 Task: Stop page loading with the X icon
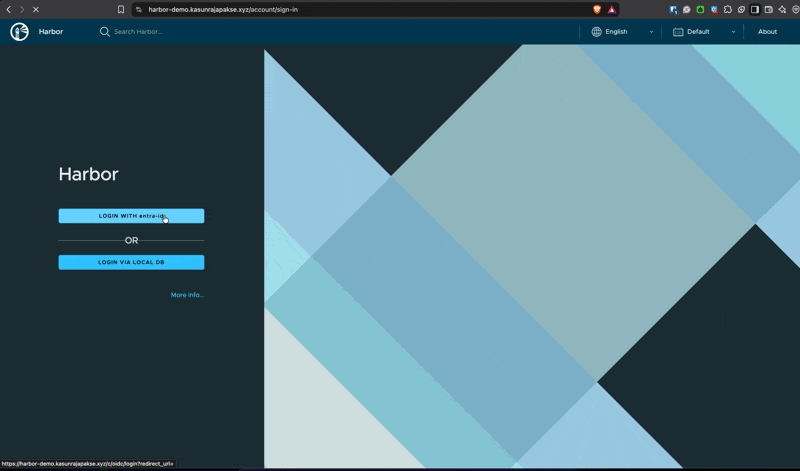(x=36, y=9)
